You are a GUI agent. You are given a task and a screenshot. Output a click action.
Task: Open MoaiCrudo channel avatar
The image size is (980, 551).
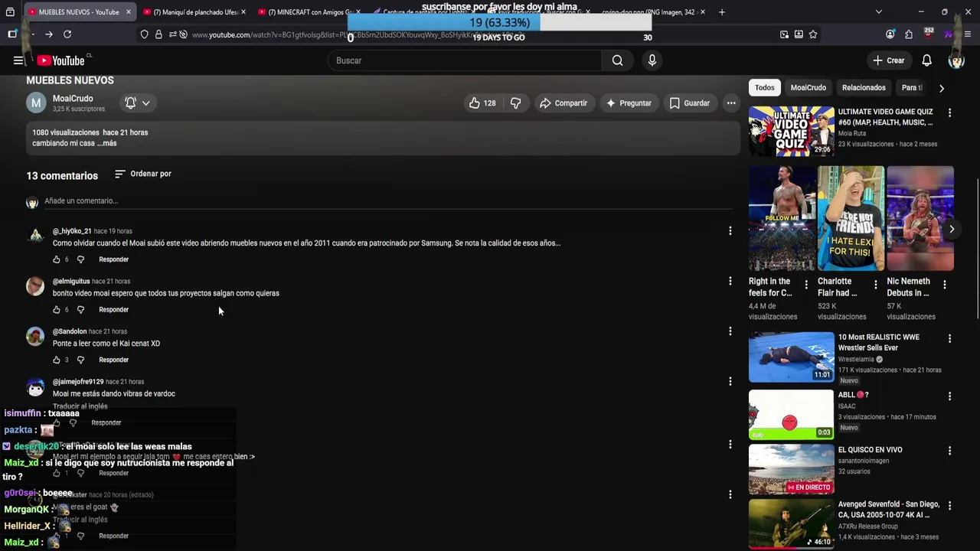pos(36,103)
